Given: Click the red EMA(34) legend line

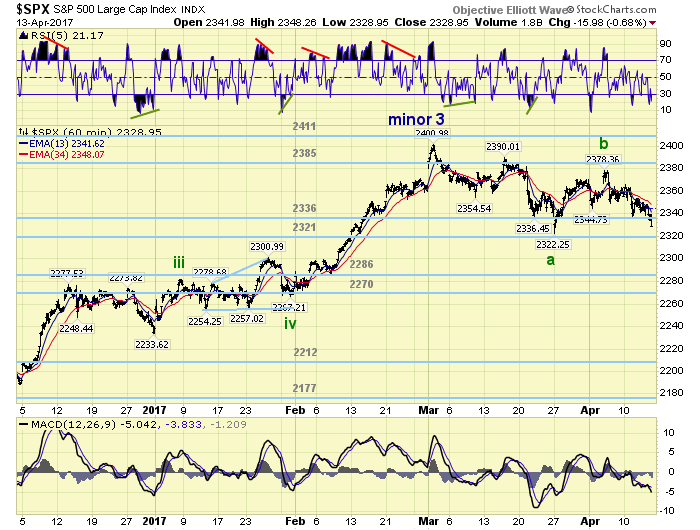Looking at the screenshot, I should (x=23, y=155).
